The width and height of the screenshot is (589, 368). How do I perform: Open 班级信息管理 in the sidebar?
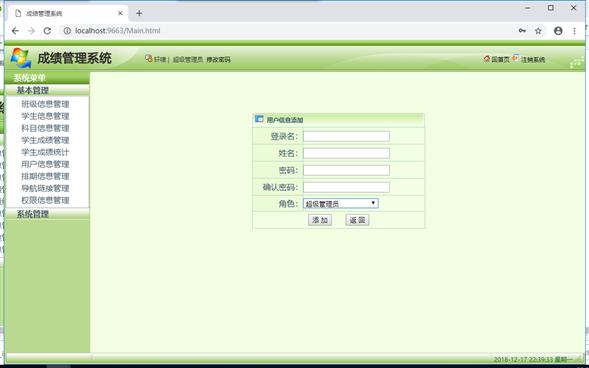pyautogui.click(x=45, y=104)
